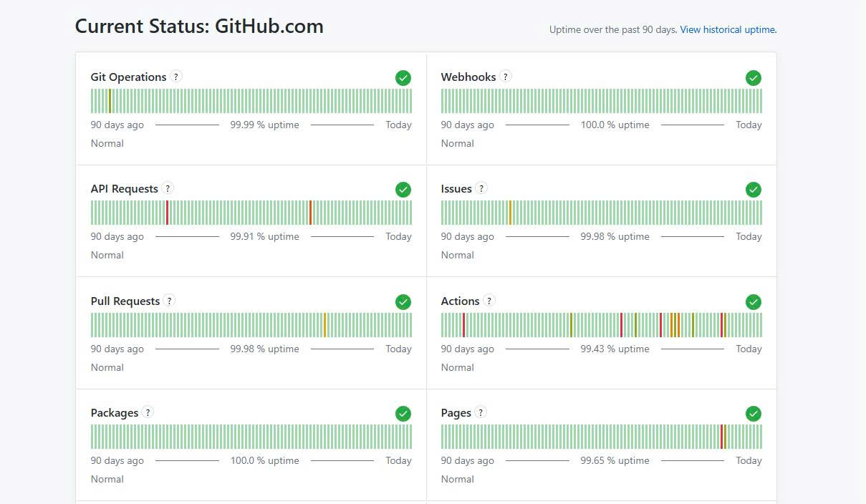Image resolution: width=866 pixels, height=504 pixels.
Task: Click the help icon next to Packages
Action: 148,412
